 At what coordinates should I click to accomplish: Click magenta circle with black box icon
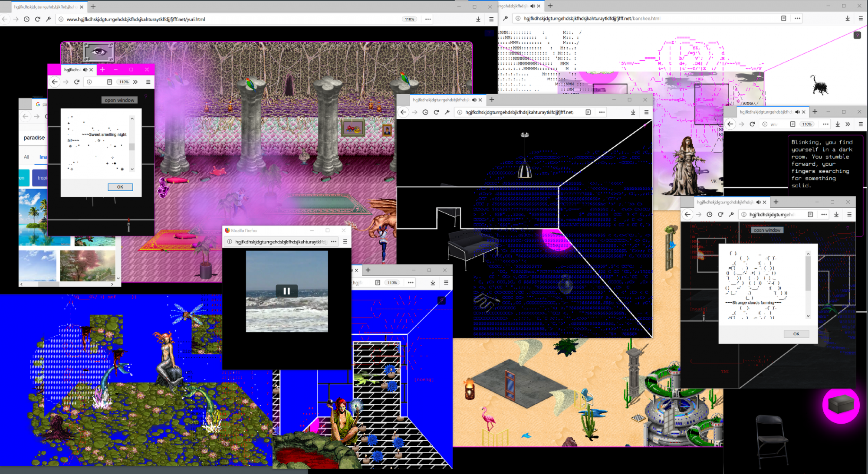click(841, 405)
